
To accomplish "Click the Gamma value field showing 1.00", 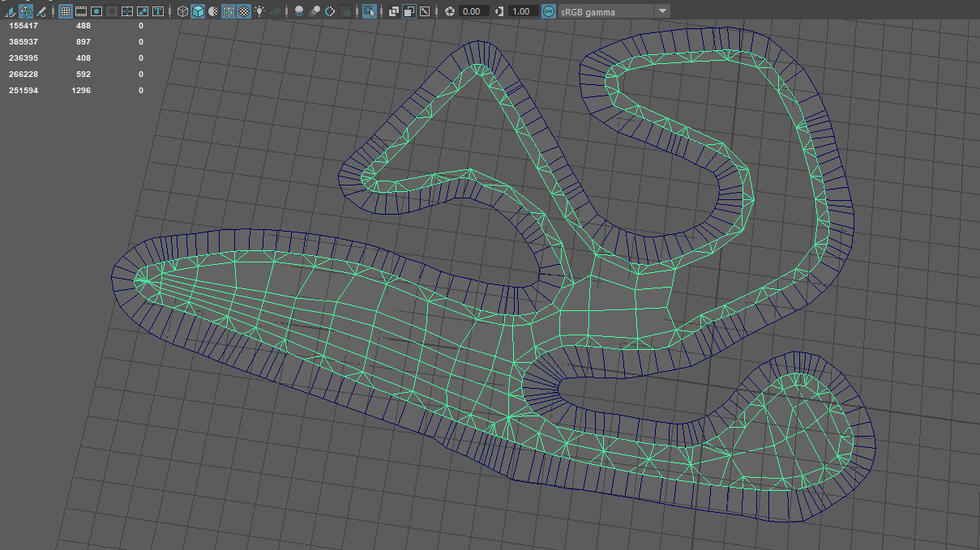I will (524, 11).
